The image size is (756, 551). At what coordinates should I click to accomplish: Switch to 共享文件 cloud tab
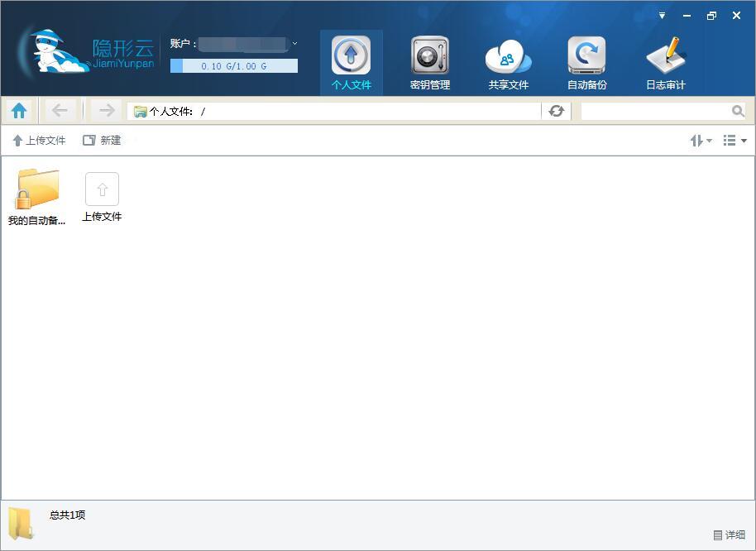pos(508,63)
